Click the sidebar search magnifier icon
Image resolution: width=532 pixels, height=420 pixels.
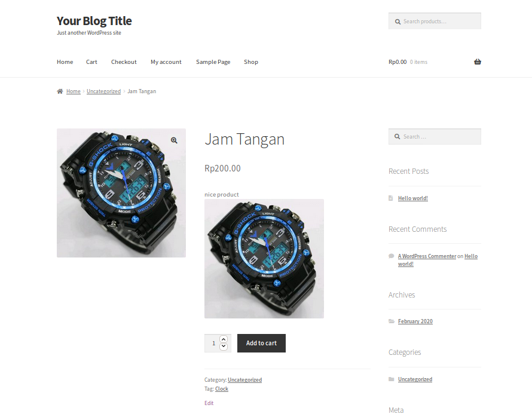pyautogui.click(x=398, y=137)
